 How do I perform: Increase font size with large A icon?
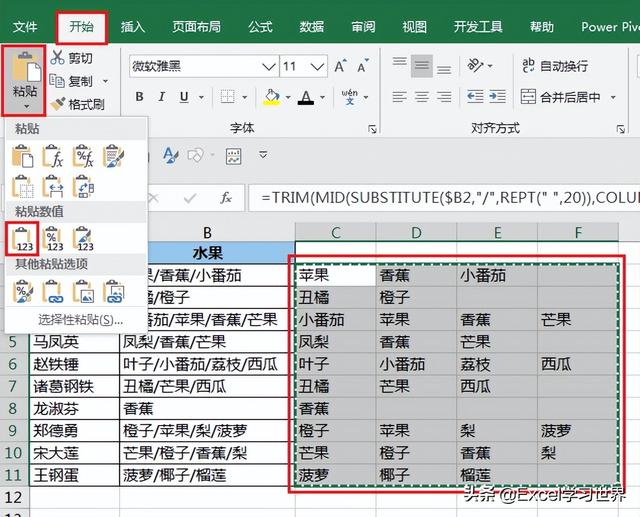[x=340, y=66]
